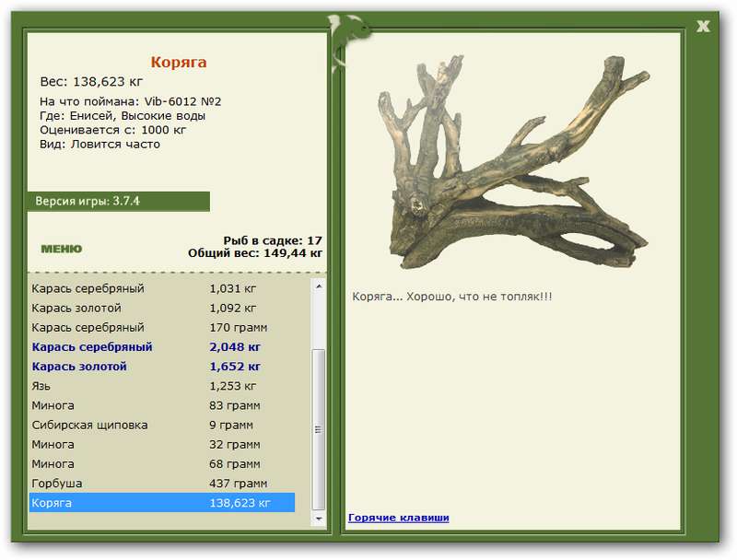
Task: Click the fish list scrollbar thumb
Action: pos(319,429)
